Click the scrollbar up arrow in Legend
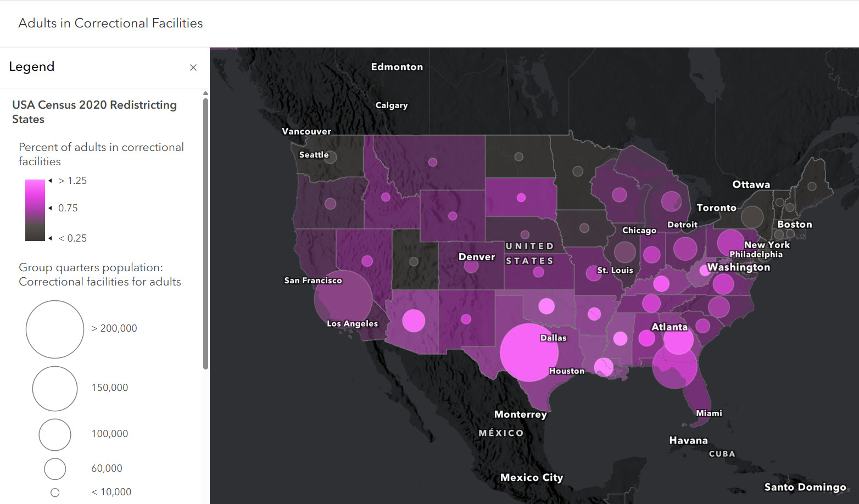This screenshot has width=859, height=504. 206,93
